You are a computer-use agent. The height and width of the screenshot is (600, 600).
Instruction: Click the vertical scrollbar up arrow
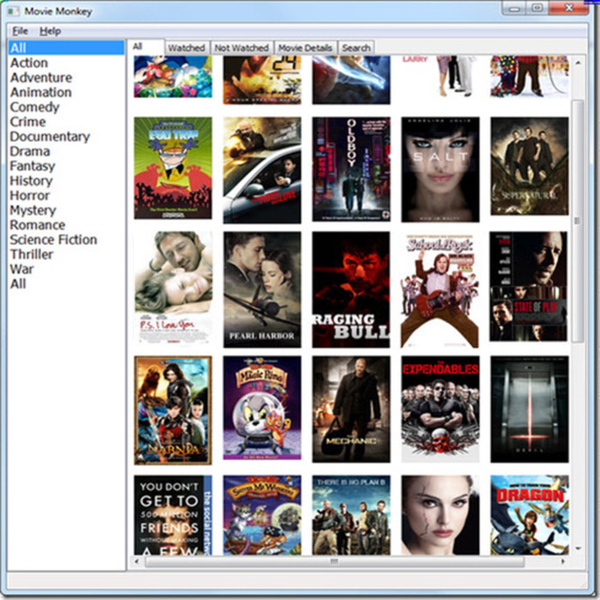578,62
